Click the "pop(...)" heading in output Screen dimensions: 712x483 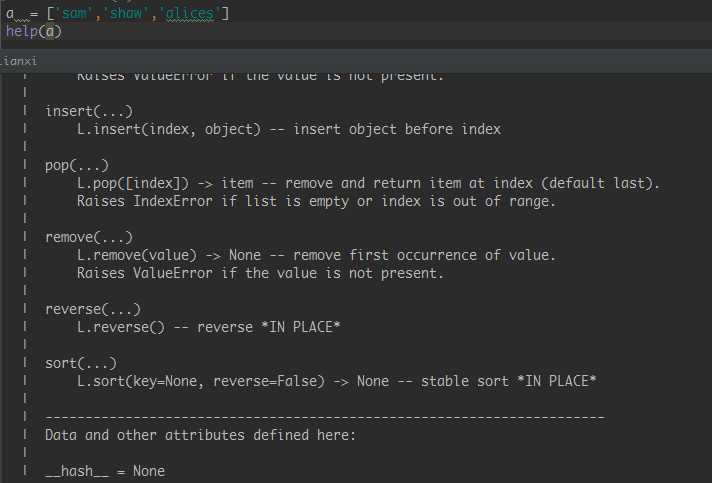[77, 165]
